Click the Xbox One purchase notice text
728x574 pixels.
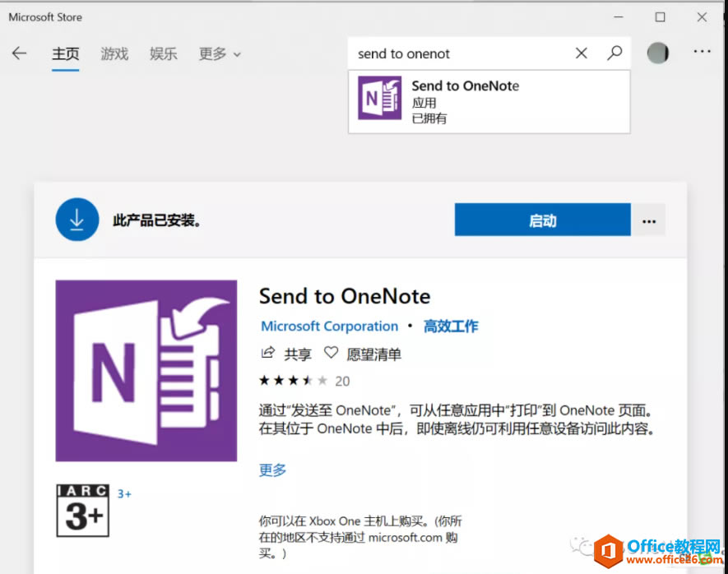pyautogui.click(x=360, y=537)
